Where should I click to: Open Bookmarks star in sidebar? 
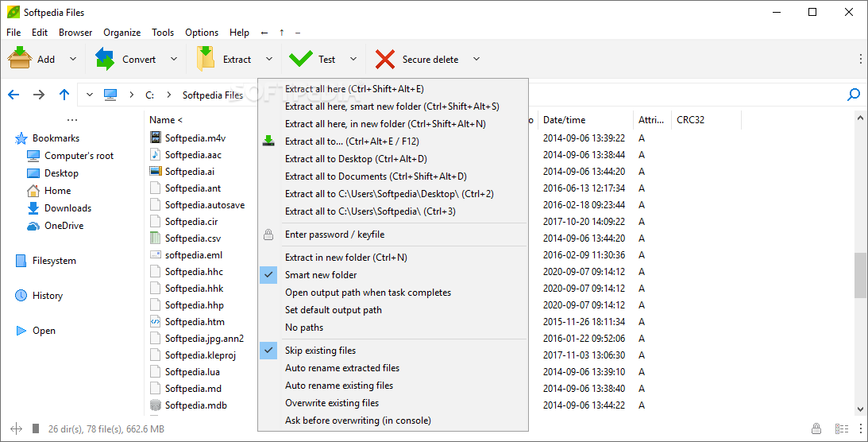(x=21, y=138)
